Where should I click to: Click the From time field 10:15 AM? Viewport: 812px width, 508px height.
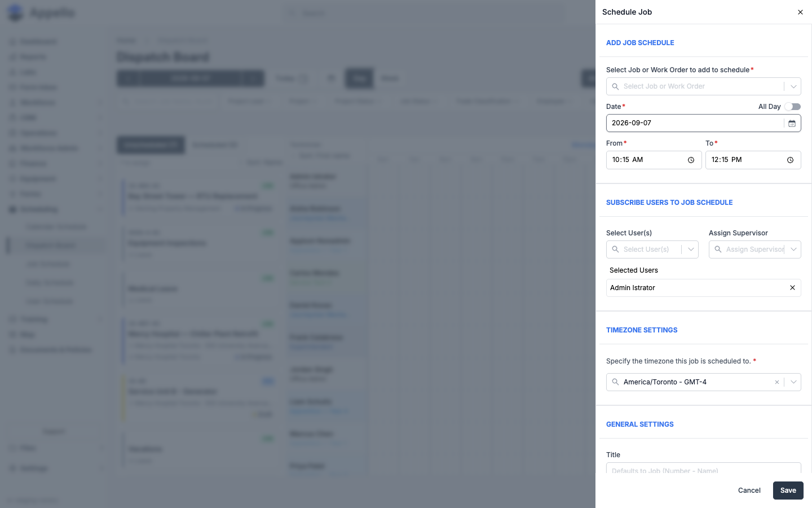point(654,160)
